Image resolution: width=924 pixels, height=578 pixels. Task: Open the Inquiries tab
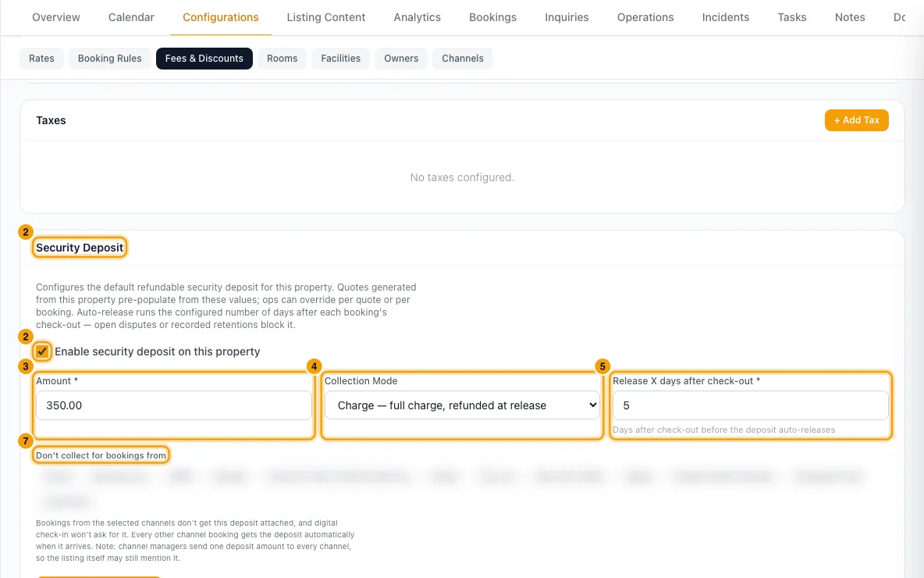pyautogui.click(x=567, y=17)
